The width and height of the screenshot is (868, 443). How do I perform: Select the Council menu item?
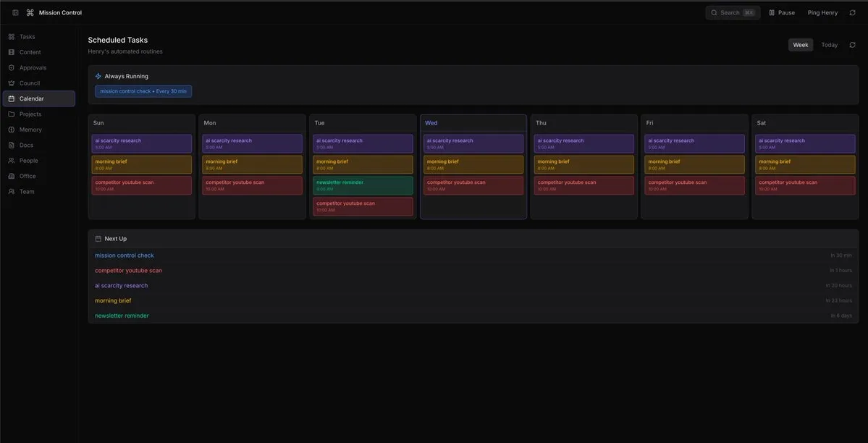tap(30, 83)
